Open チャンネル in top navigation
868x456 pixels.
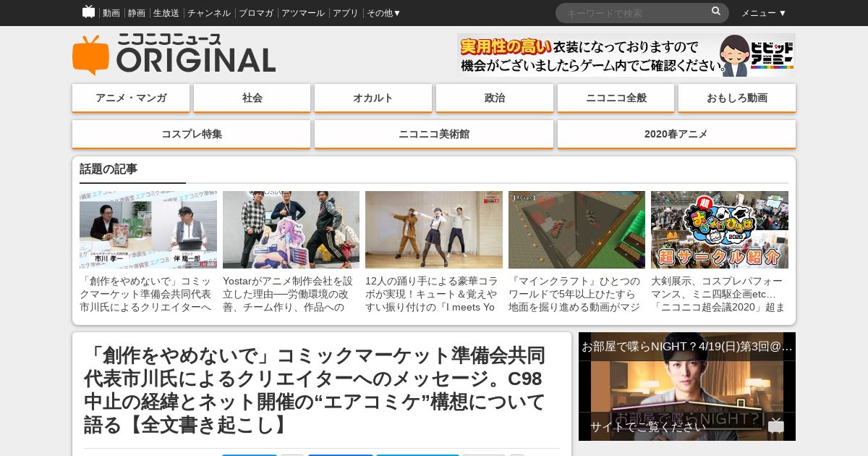209,13
